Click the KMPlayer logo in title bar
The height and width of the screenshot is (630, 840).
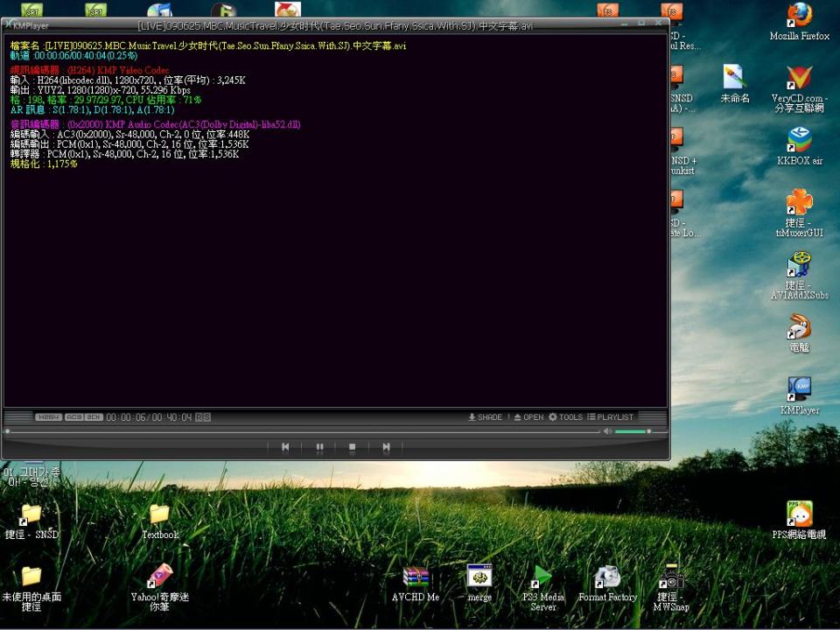coord(27,25)
